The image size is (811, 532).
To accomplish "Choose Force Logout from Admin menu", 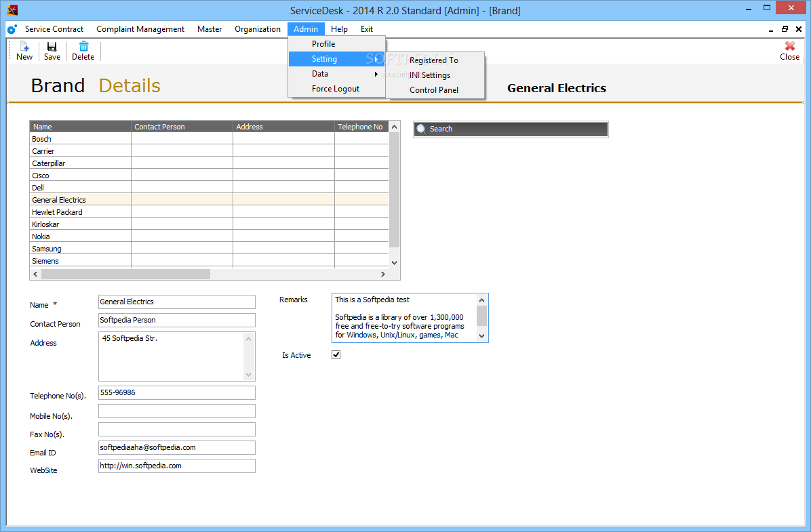I will [337, 89].
